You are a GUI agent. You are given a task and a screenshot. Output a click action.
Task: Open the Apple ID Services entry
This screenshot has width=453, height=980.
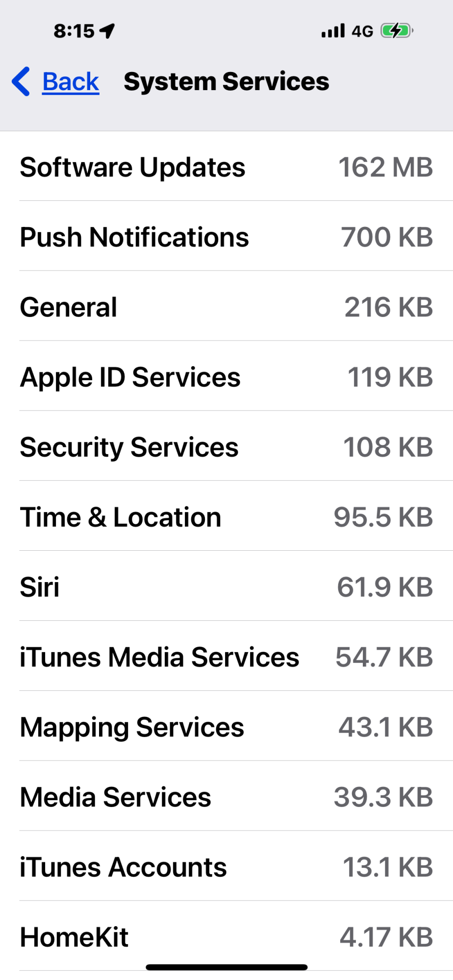point(226,377)
